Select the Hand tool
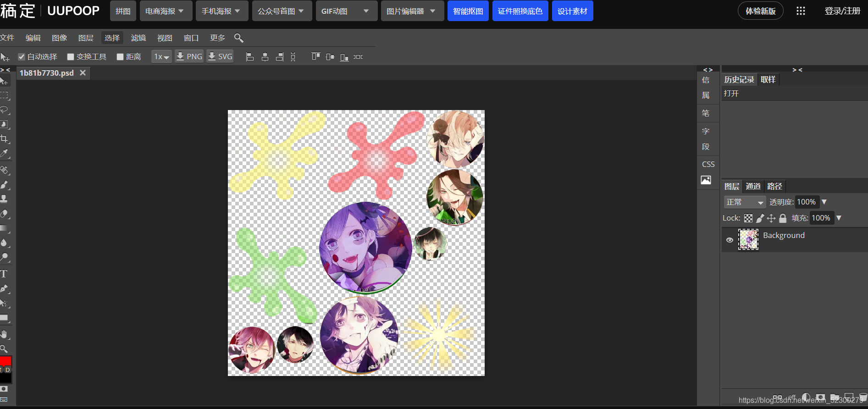 4,334
